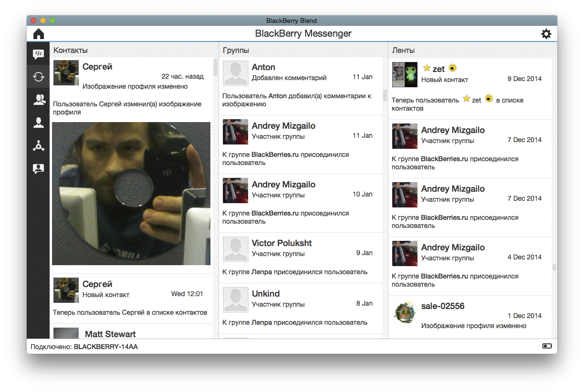Open the Matt Stewart contact name
Image resolution: width=584 pixels, height=392 pixels.
click(x=110, y=334)
